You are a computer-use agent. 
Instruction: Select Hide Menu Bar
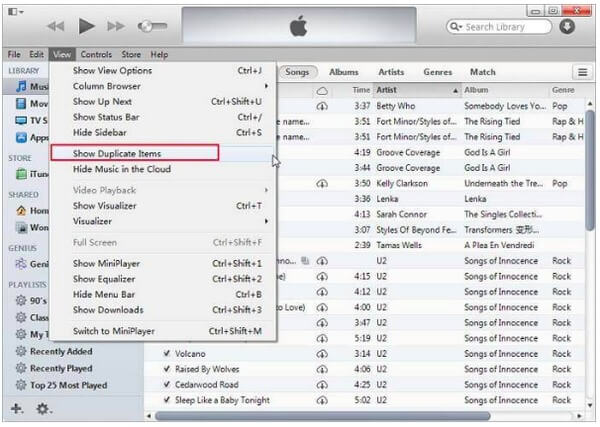click(163, 295)
